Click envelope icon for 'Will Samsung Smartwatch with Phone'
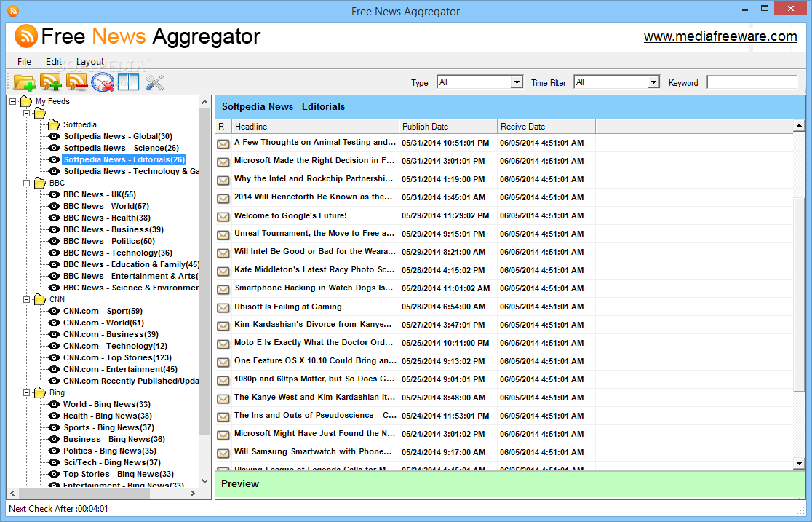The image size is (812, 522). coord(223,453)
